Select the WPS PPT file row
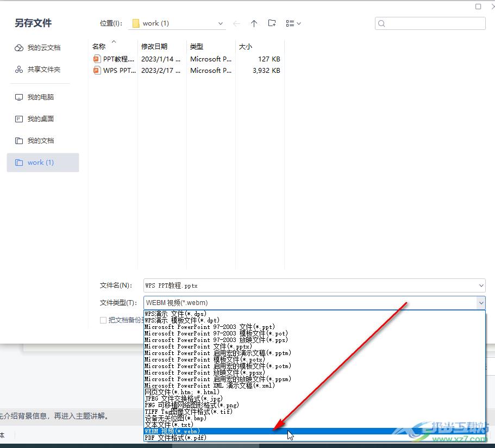The image size is (495, 448). coord(186,71)
